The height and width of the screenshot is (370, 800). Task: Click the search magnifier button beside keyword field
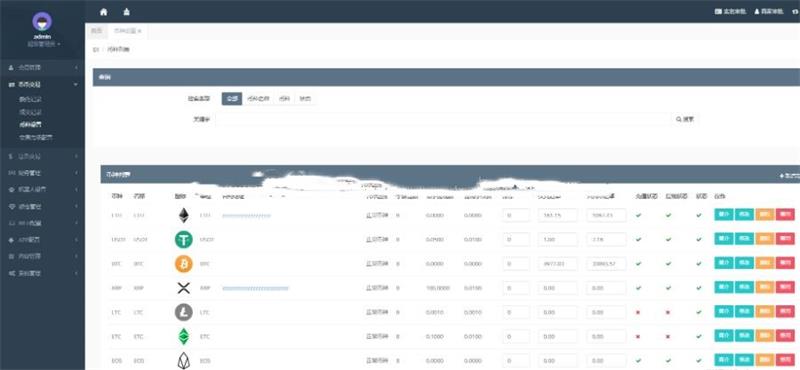pos(685,119)
